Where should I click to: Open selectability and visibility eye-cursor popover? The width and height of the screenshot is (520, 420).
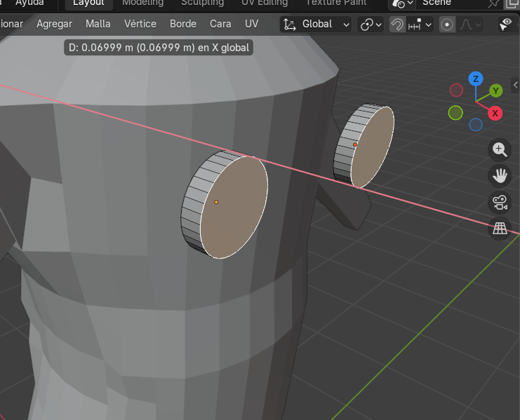pos(506,25)
